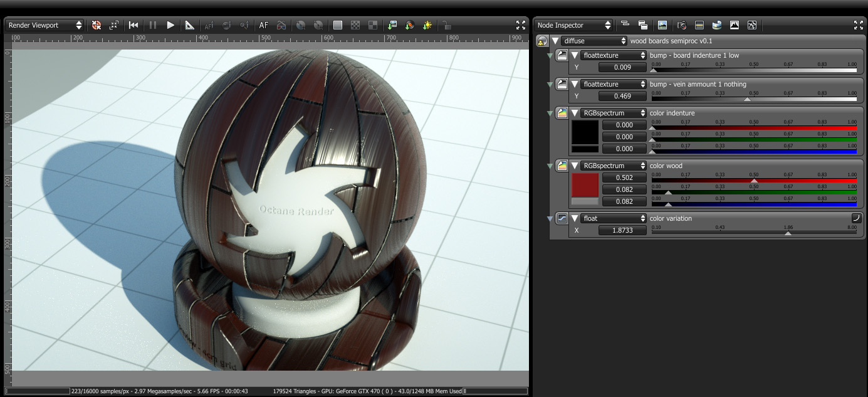
Task: Open the Render Viewport panel dropdown
Action: click(x=44, y=25)
